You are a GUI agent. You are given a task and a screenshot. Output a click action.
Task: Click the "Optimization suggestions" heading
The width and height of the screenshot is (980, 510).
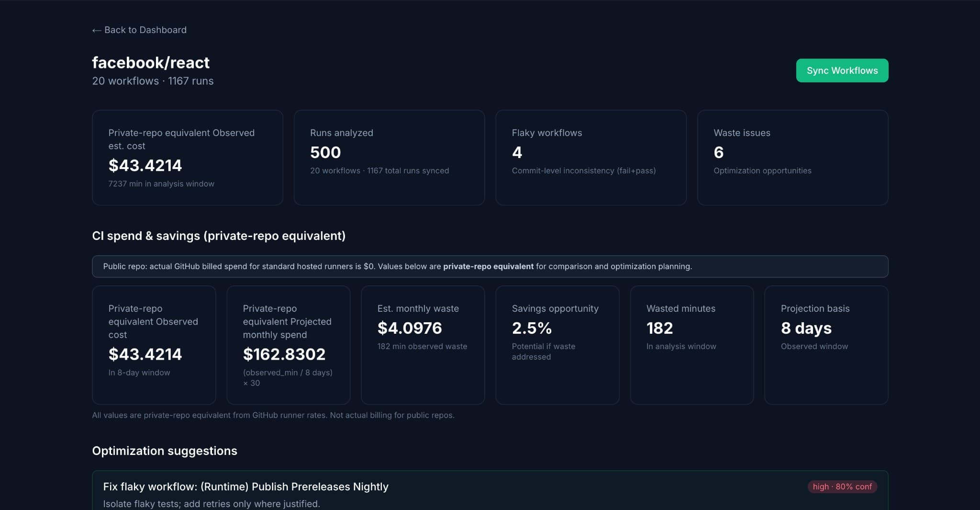point(165,451)
